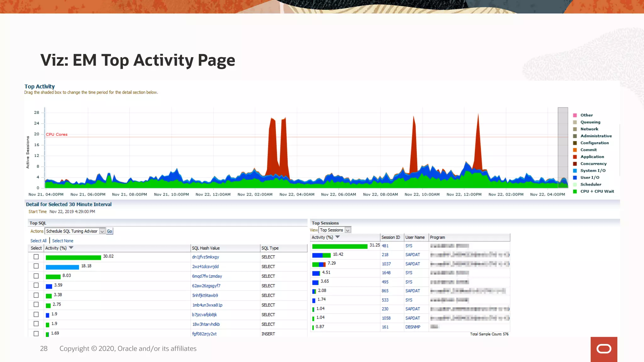Click the red CPU Cores label on chart
Screen dimensions: 644x362
tap(57, 134)
